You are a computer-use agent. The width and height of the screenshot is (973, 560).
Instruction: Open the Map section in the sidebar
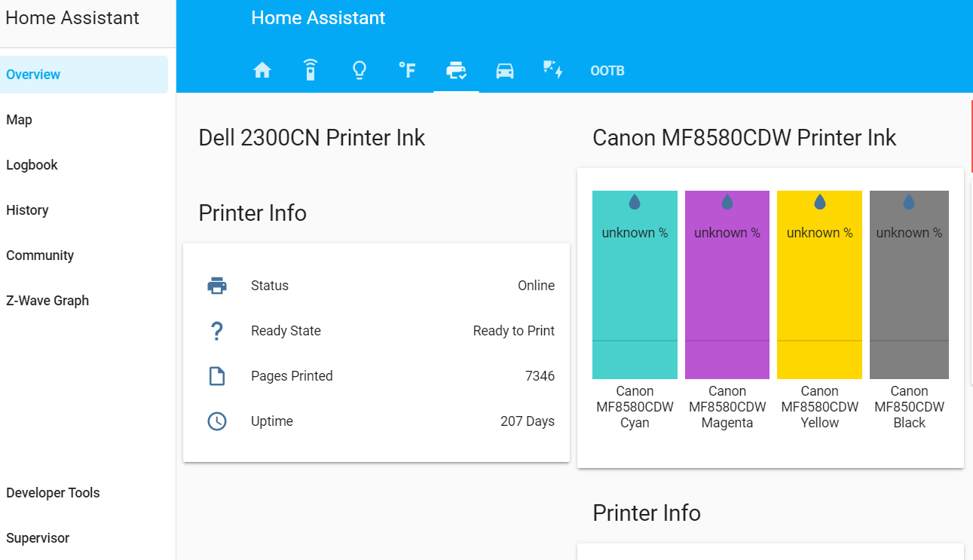point(19,119)
